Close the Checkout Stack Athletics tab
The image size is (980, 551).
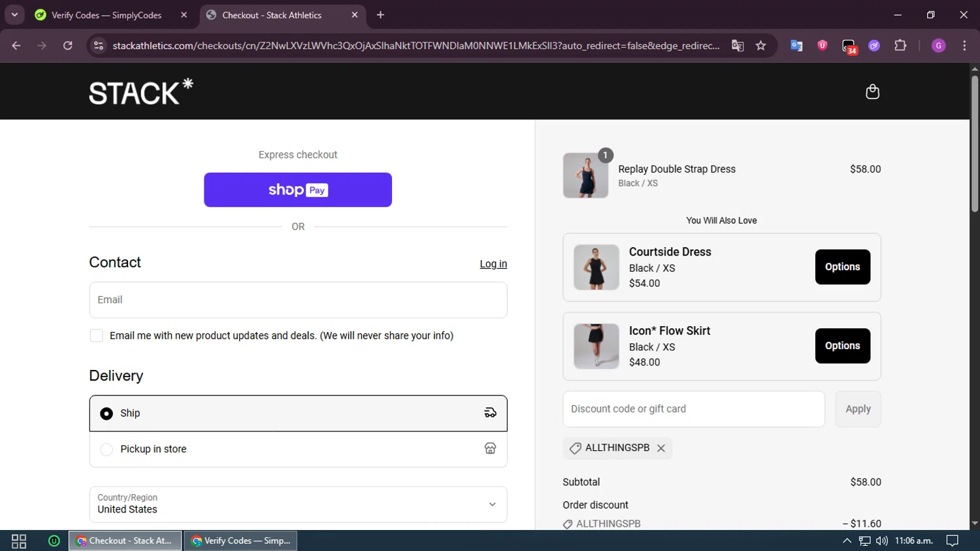[x=355, y=15]
